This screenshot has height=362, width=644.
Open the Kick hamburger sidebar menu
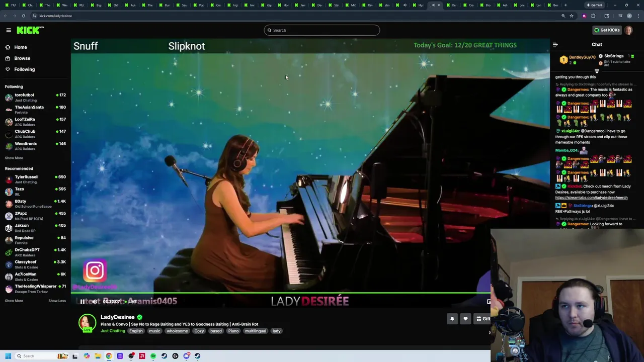click(9, 30)
